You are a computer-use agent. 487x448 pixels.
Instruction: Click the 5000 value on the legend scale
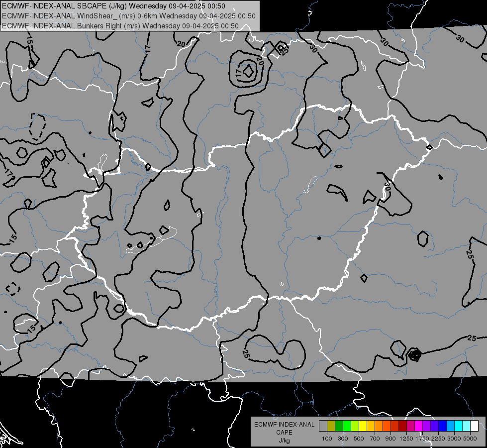[x=470, y=439]
